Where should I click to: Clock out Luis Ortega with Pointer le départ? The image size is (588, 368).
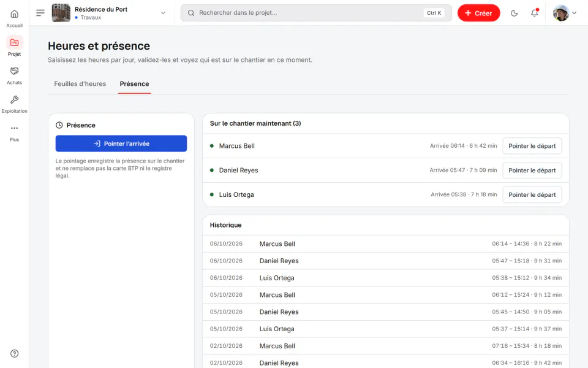pos(532,195)
